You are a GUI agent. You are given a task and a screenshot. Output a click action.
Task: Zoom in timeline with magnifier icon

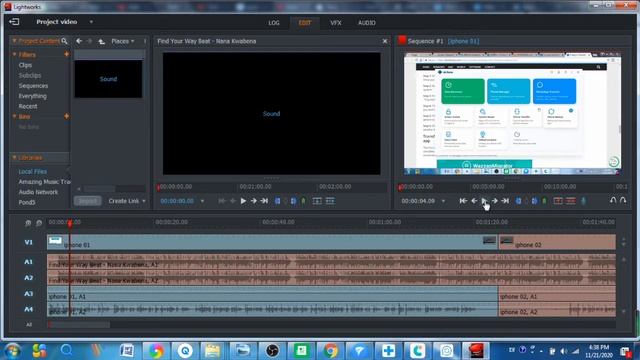click(28, 223)
